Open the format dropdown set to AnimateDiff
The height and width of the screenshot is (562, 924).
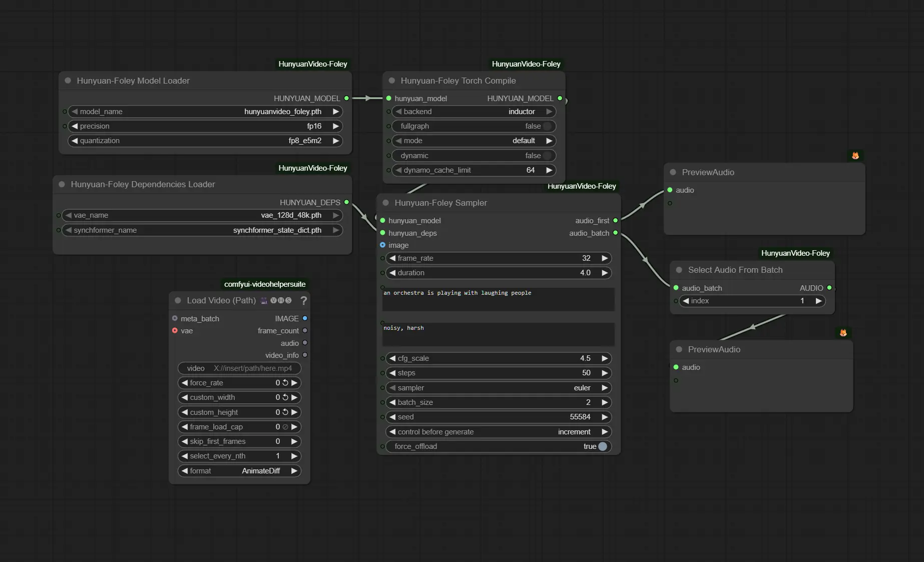239,471
